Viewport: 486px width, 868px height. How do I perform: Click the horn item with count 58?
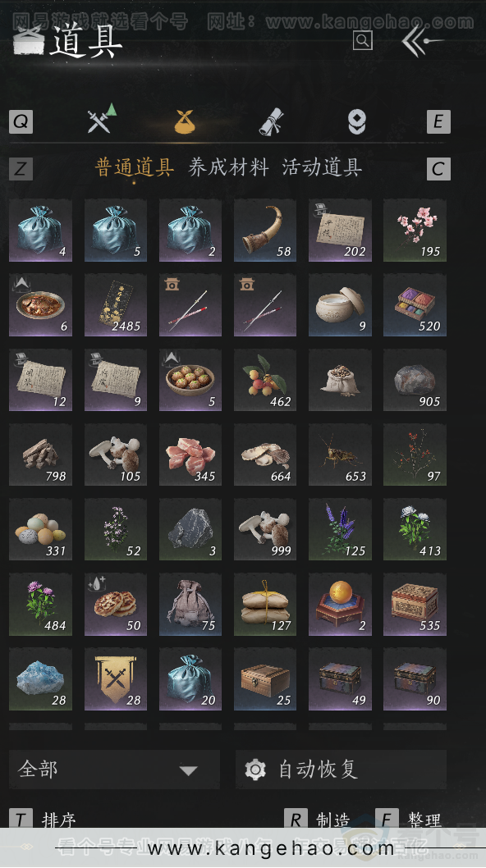(265, 231)
